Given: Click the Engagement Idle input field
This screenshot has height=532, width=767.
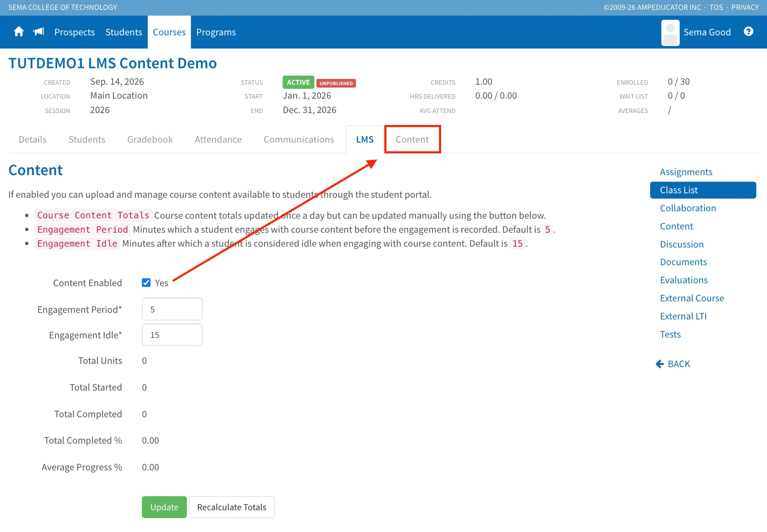Looking at the screenshot, I should pos(172,335).
